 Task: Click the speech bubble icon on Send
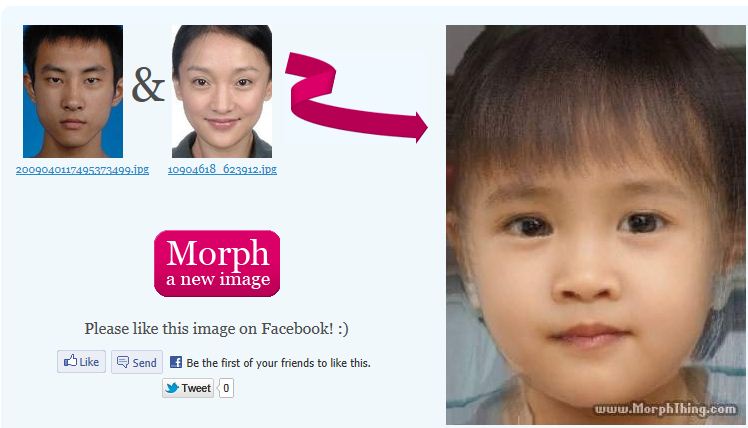(123, 362)
